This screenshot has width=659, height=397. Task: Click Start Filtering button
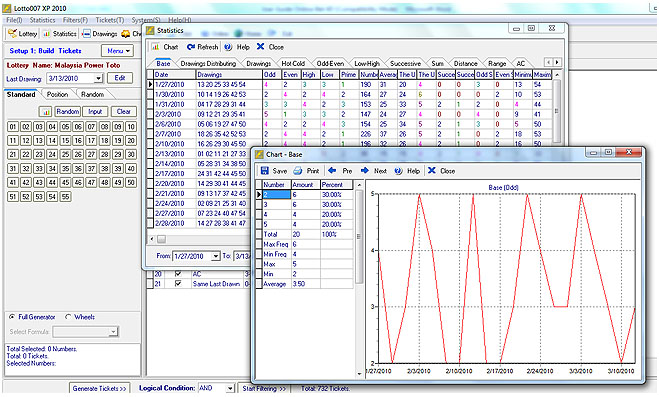coord(264,389)
